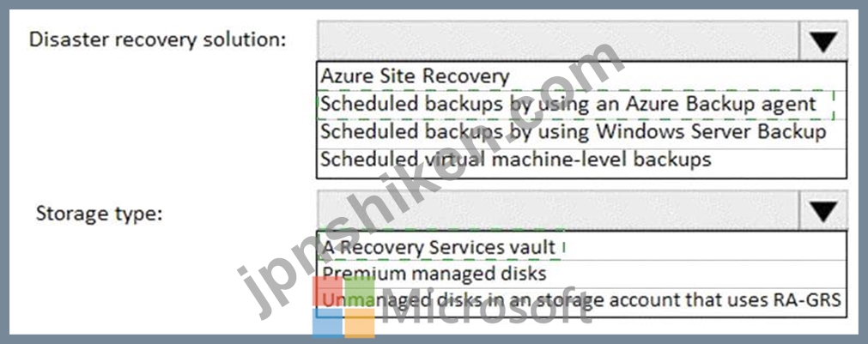
Task: Click the red square of Microsoft logo
Action: [x=328, y=291]
